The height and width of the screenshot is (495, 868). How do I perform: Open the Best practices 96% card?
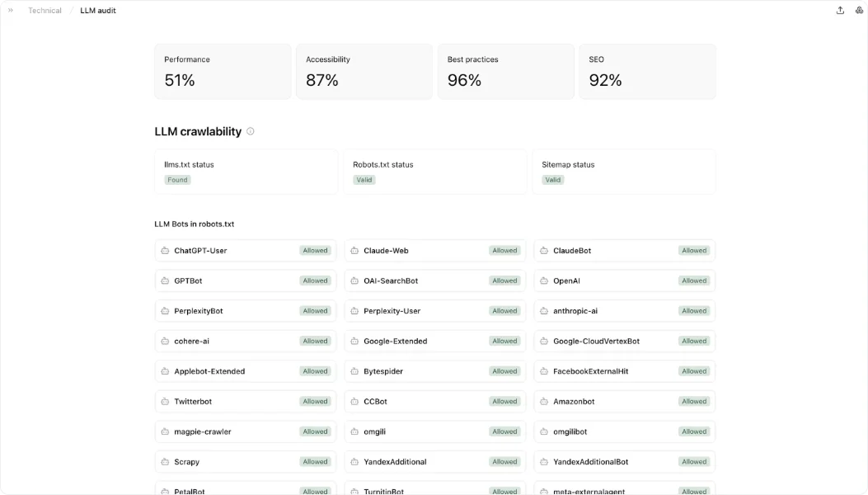506,72
